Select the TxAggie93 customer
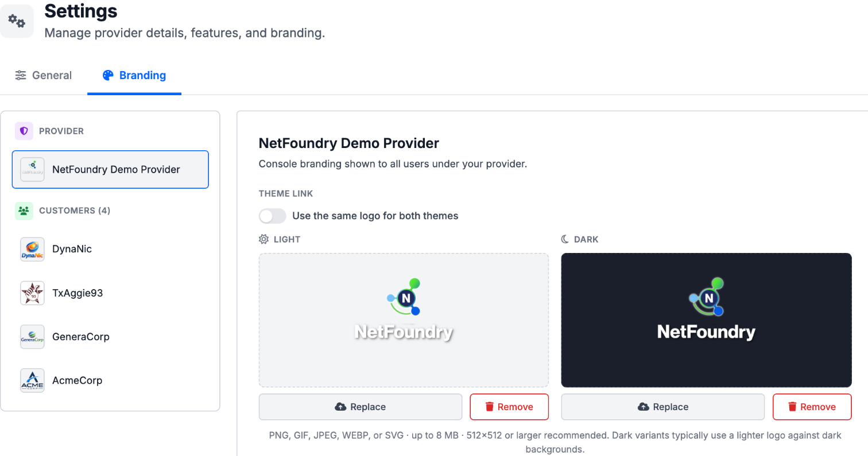This screenshot has width=868, height=456. point(110,293)
